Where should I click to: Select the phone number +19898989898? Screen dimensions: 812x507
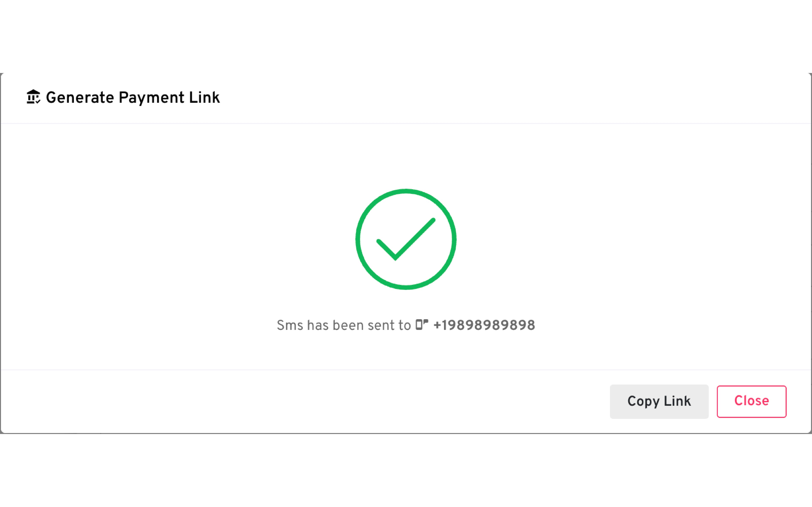(484, 325)
